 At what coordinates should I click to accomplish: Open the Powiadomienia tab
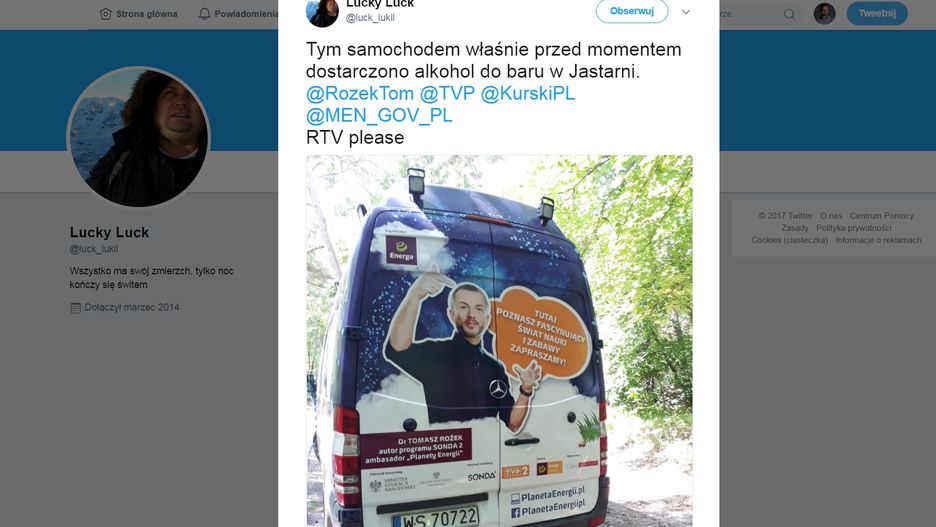238,14
